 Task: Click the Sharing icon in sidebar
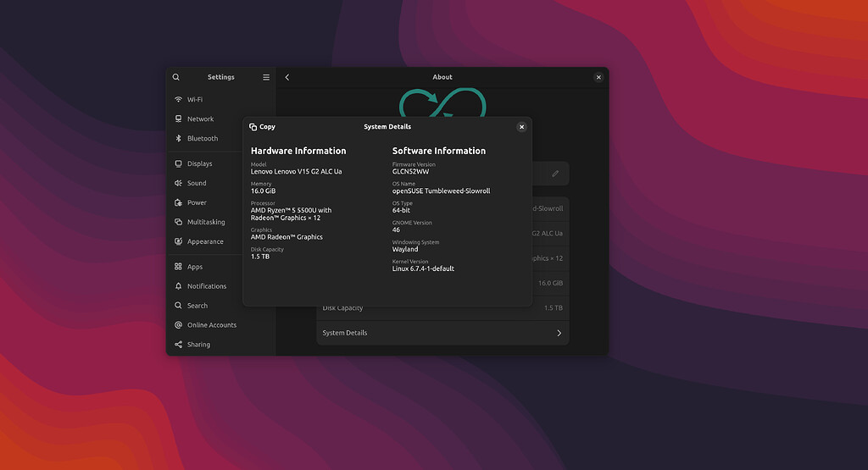point(179,345)
